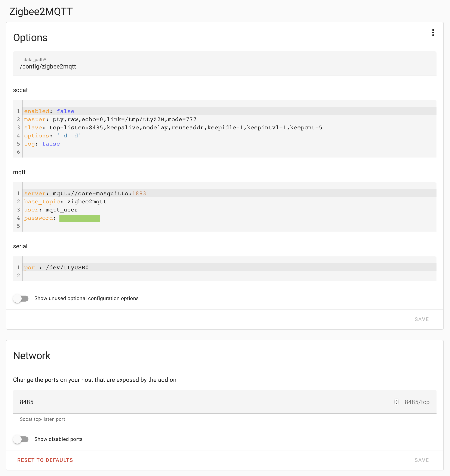Viewport: 450px width, 476px height.
Task: Click the socat 'slave: tcp-listen:8485' line
Action: coord(230,128)
